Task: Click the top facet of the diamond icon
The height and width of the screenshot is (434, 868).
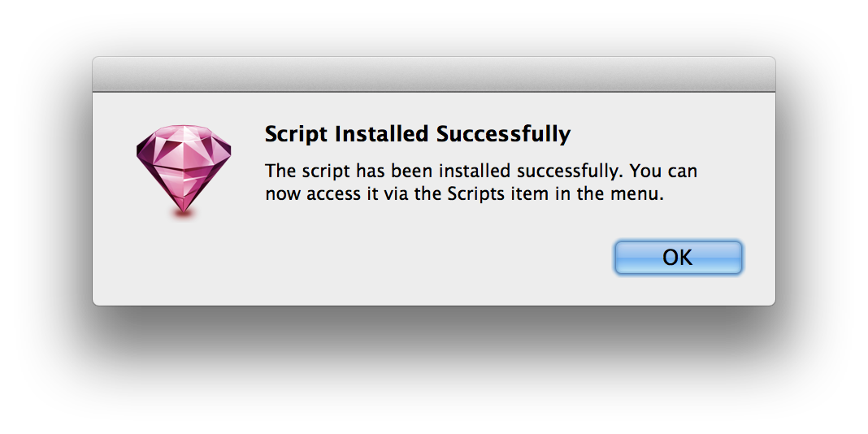Action: pyautogui.click(x=183, y=132)
